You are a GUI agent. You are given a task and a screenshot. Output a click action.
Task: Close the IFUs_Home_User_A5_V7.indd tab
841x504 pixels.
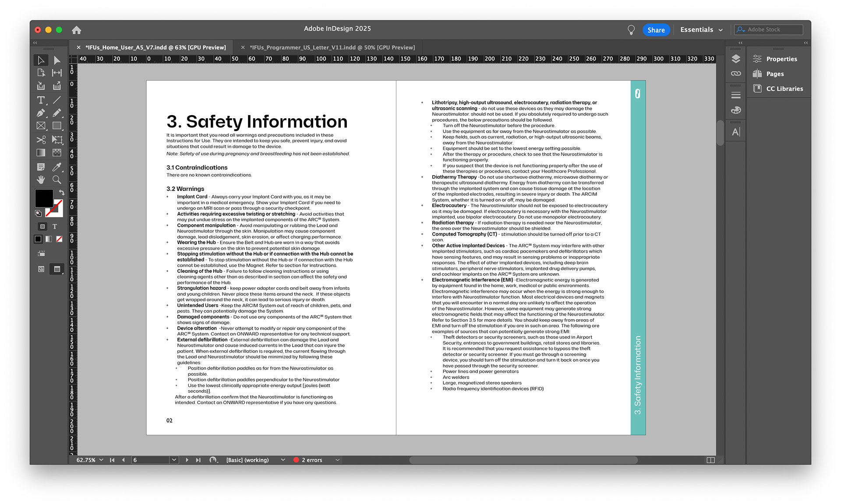point(78,47)
